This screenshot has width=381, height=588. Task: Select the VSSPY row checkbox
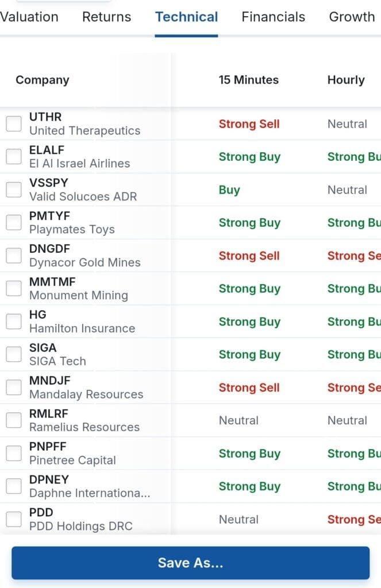tap(14, 190)
